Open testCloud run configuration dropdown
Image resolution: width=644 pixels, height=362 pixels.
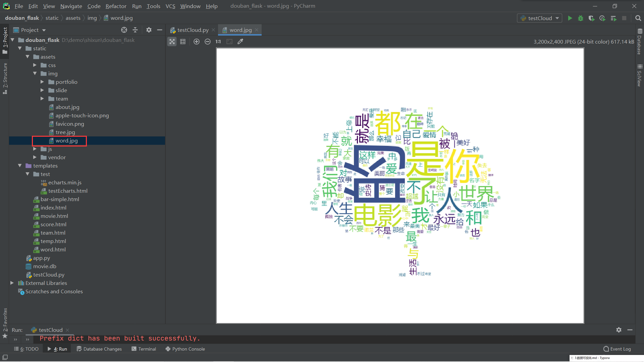click(x=540, y=18)
